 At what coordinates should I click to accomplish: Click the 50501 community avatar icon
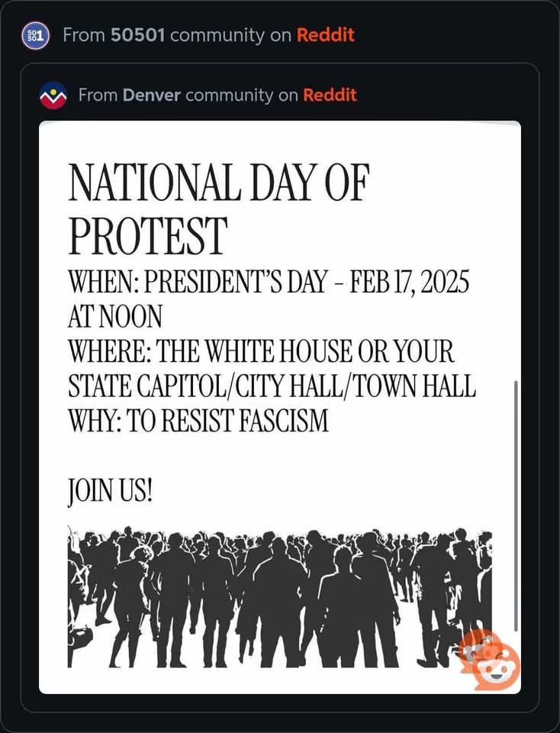tap(35, 36)
